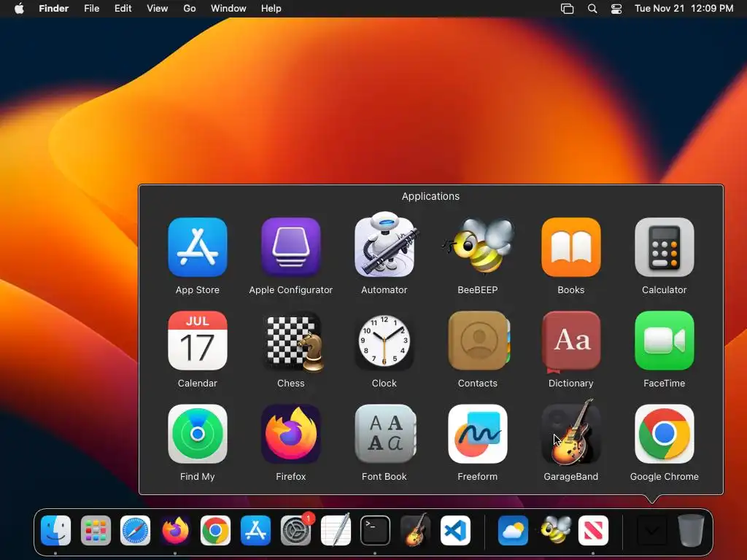Click App Store icon in the Dock

pos(255,530)
